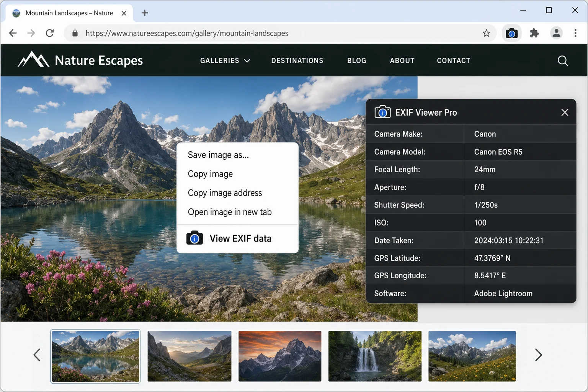Choose Open image in new tab
The image size is (588, 392).
(x=230, y=212)
